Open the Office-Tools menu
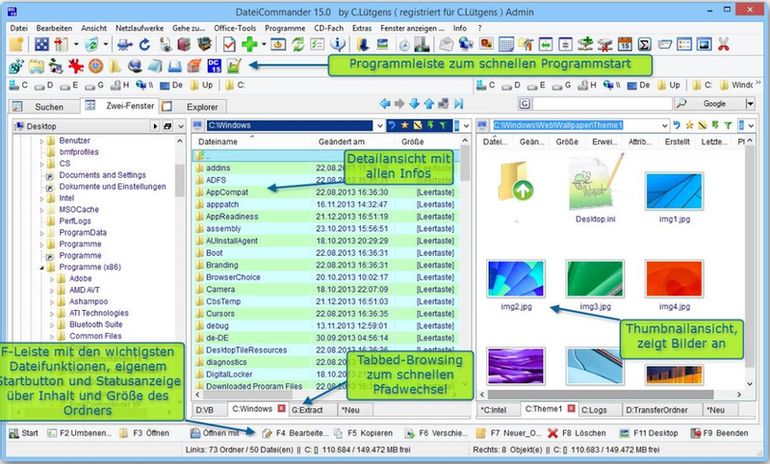This screenshot has height=464, width=770. point(235,28)
